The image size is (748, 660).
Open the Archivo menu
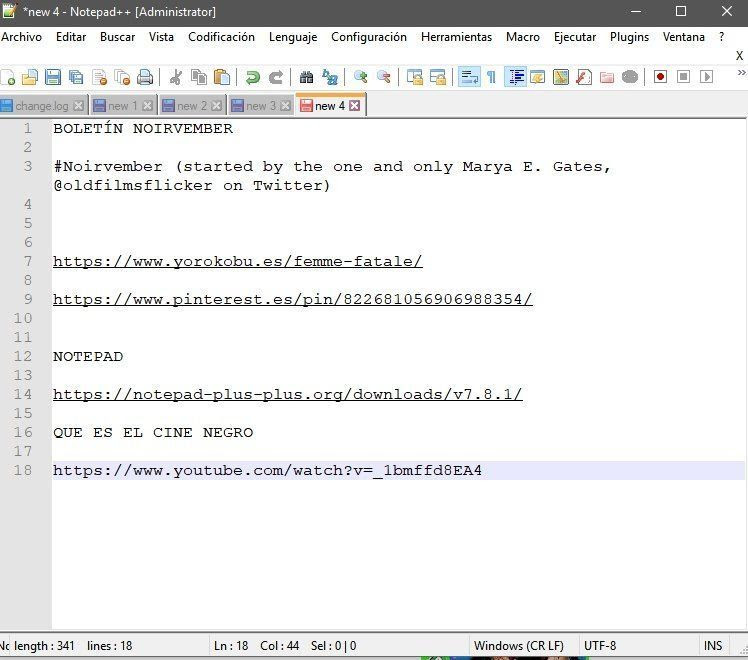[x=21, y=37]
